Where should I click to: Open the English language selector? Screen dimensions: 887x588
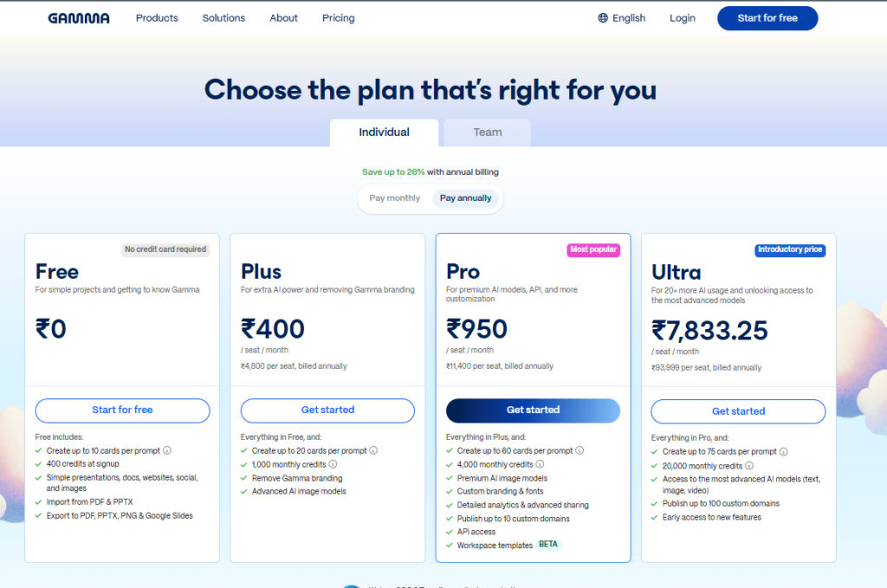(629, 18)
